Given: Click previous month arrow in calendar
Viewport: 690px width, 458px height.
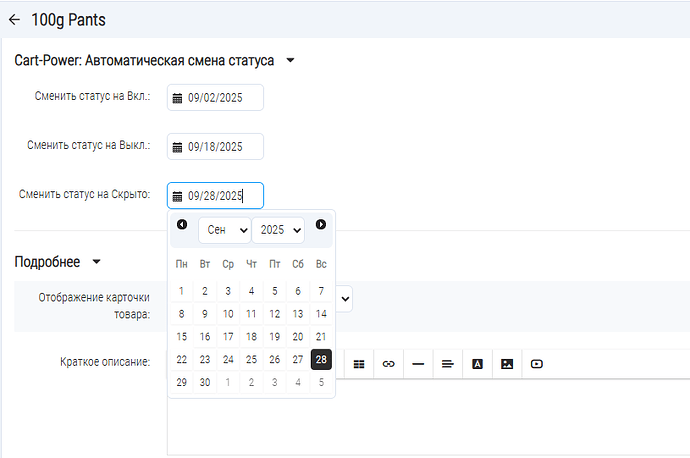Looking at the screenshot, I should click(x=182, y=225).
